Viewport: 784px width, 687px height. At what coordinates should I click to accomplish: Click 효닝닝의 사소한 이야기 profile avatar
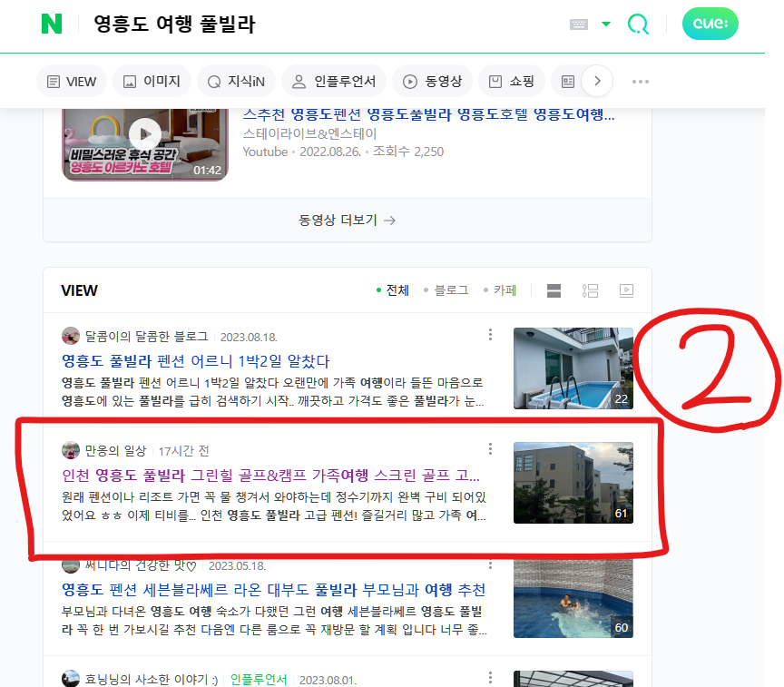click(x=71, y=679)
